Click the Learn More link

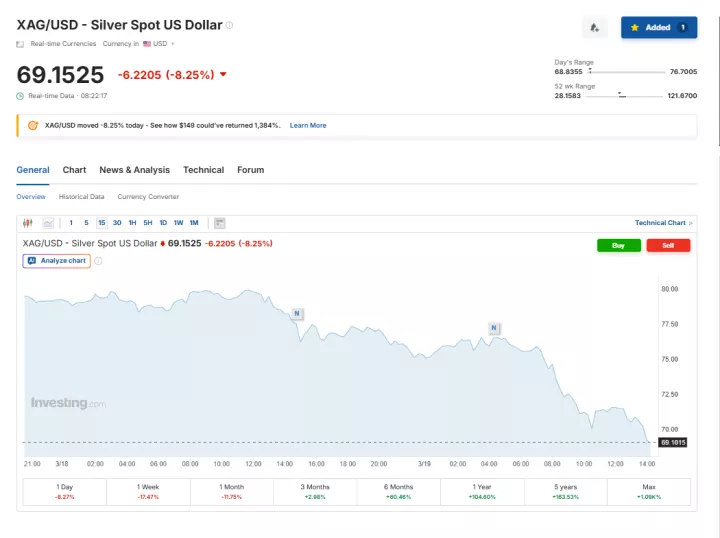pos(308,125)
